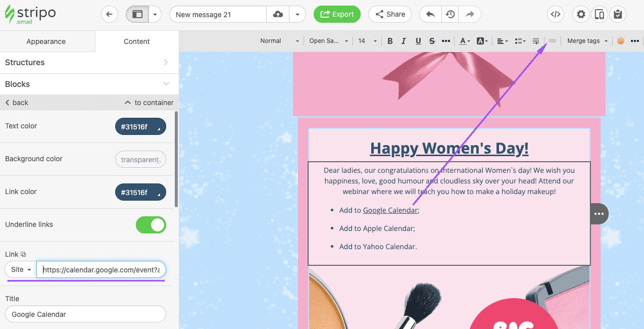Open the Text color swatch
Image resolution: width=644 pixels, height=329 pixels.
pyautogui.click(x=140, y=126)
